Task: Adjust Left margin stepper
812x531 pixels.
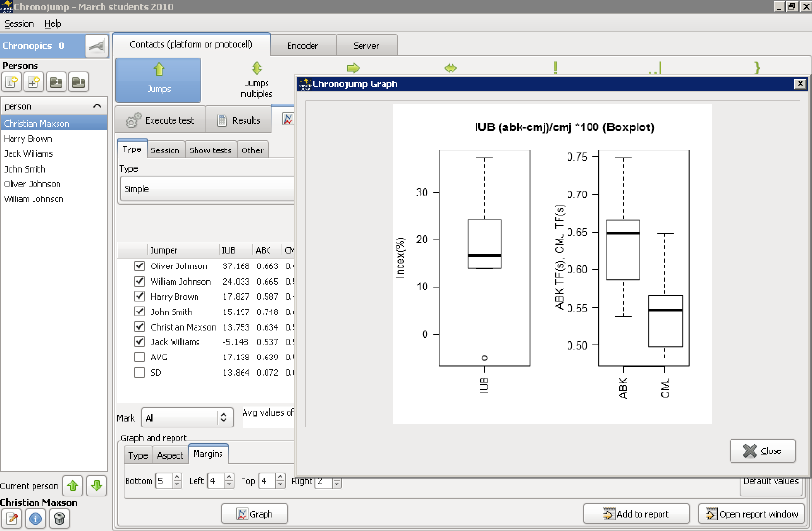Action: click(x=229, y=481)
